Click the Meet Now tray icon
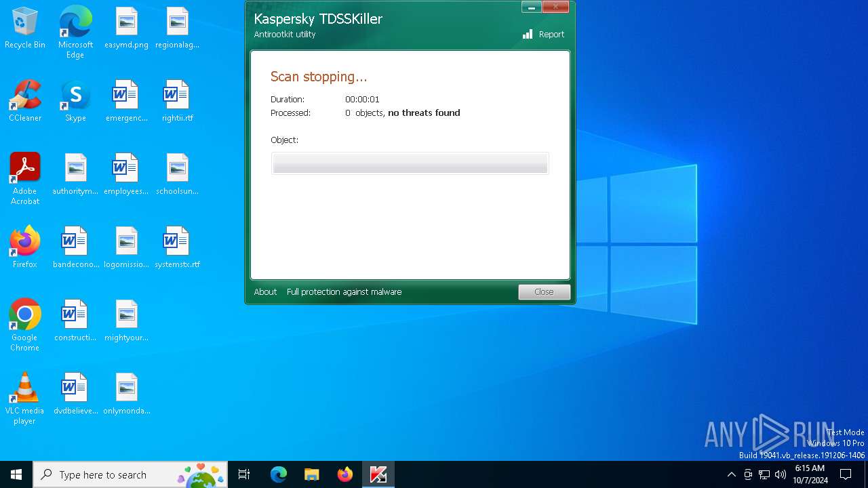Viewport: 868px width, 488px height. [x=748, y=474]
